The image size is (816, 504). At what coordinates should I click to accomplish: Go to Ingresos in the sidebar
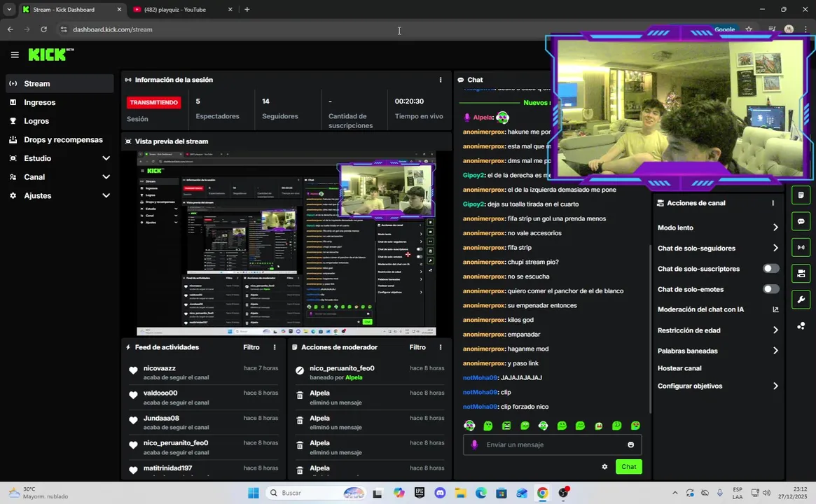click(60, 102)
